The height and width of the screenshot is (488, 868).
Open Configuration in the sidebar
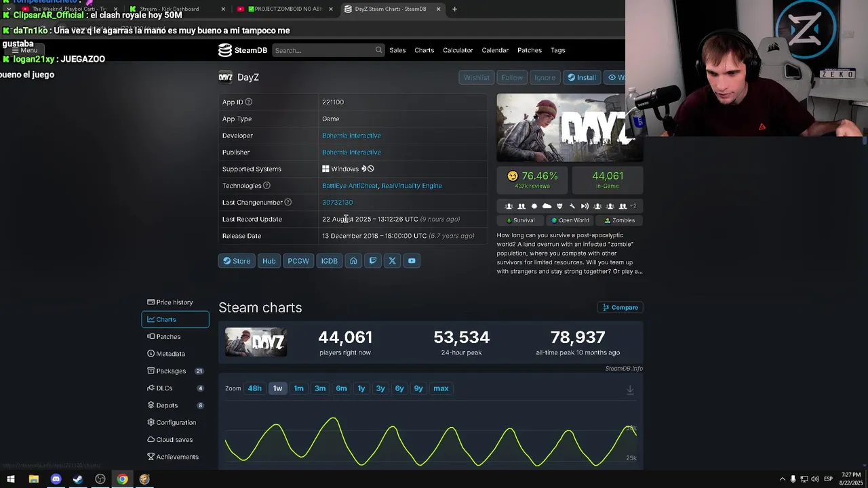(x=175, y=422)
